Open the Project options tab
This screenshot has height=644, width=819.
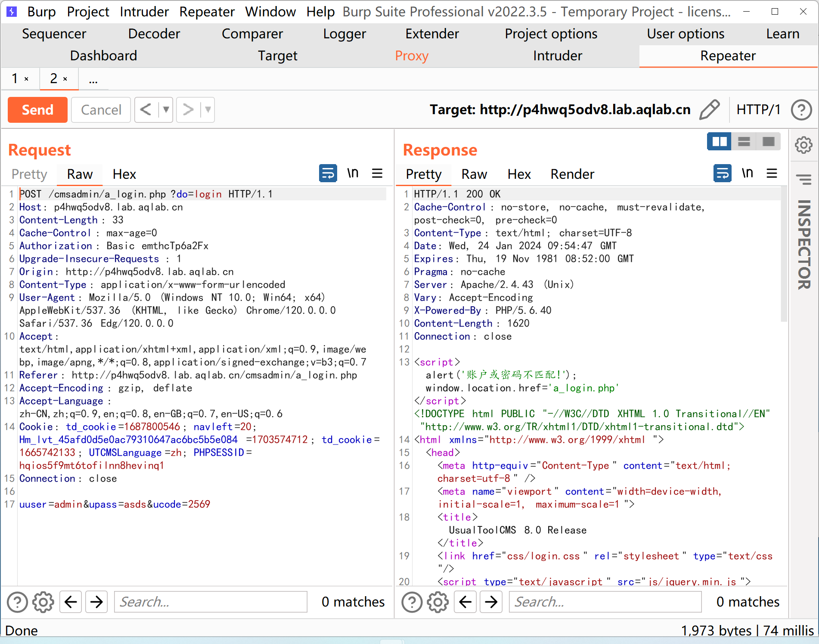(x=551, y=34)
